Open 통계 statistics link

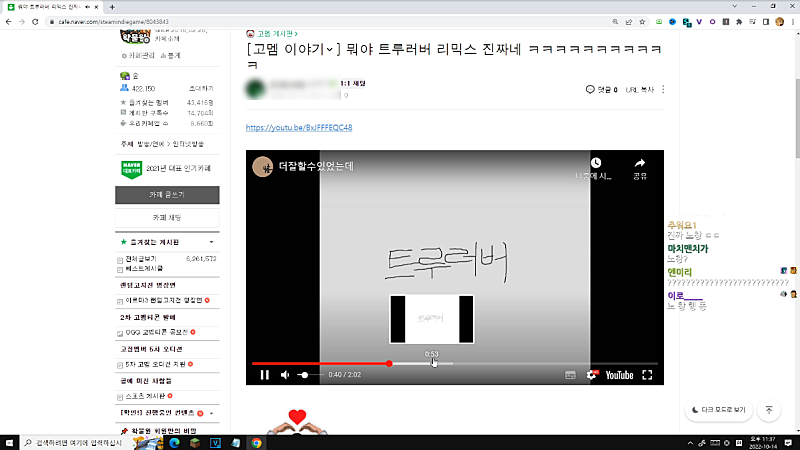[x=170, y=56]
